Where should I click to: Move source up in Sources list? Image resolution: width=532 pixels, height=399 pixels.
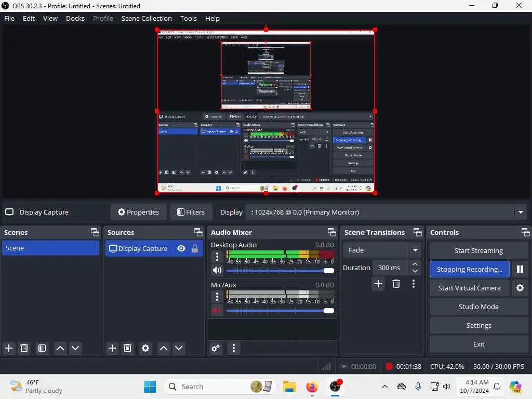pyautogui.click(x=164, y=348)
